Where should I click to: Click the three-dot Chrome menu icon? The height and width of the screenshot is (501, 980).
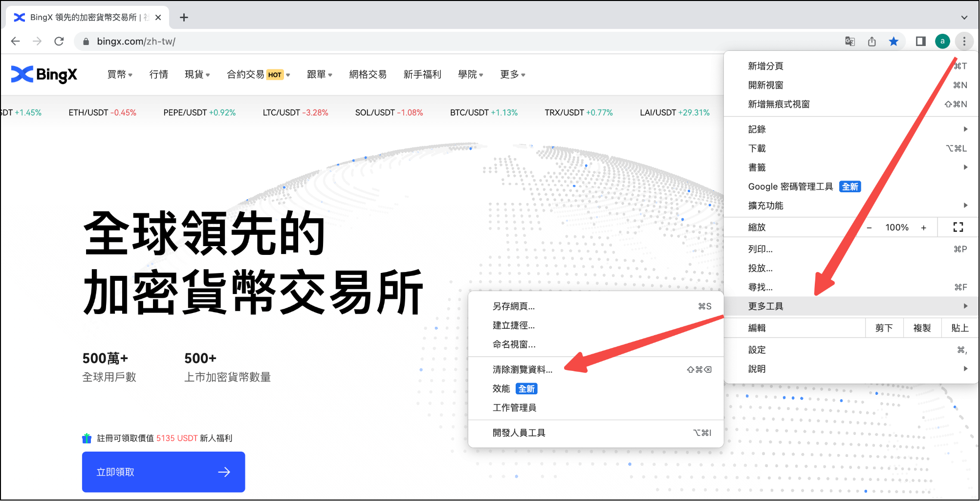click(x=964, y=42)
